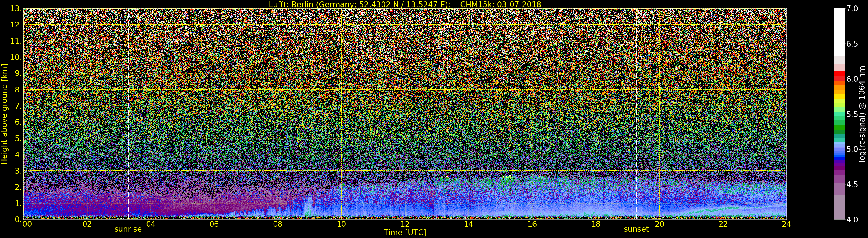Click the plot title 'Lufft: Berlin CHM15k 03-07-2018'

405,4
